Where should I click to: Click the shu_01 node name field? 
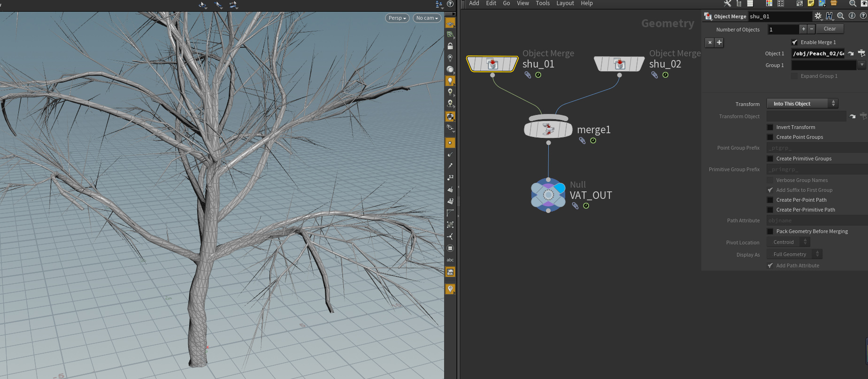(x=779, y=16)
